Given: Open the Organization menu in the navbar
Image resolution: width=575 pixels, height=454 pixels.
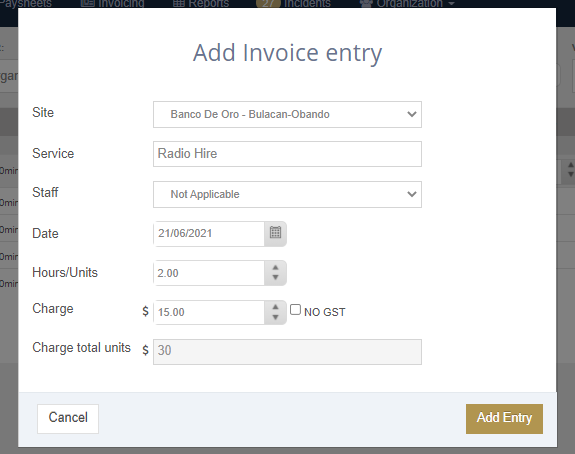Looking at the screenshot, I should coord(407,4).
